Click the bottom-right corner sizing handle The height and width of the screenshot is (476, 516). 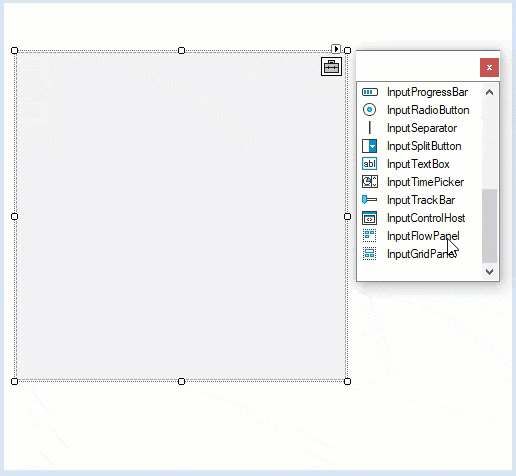pyautogui.click(x=347, y=381)
